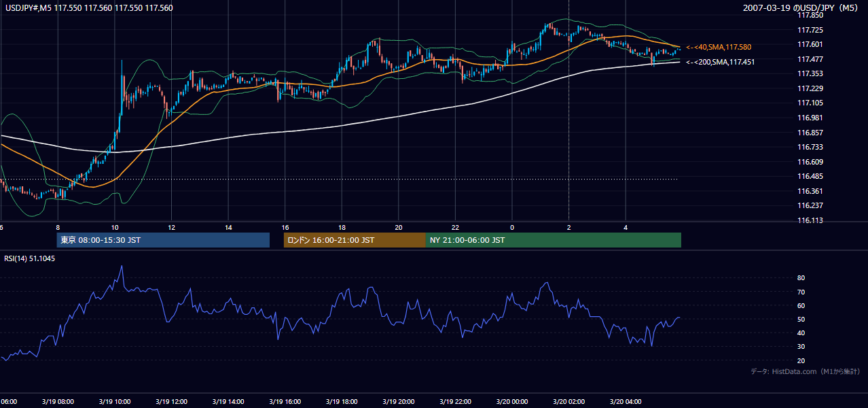Click the HistData.com data source credit
This screenshot has height=408, width=868.
coord(806,371)
